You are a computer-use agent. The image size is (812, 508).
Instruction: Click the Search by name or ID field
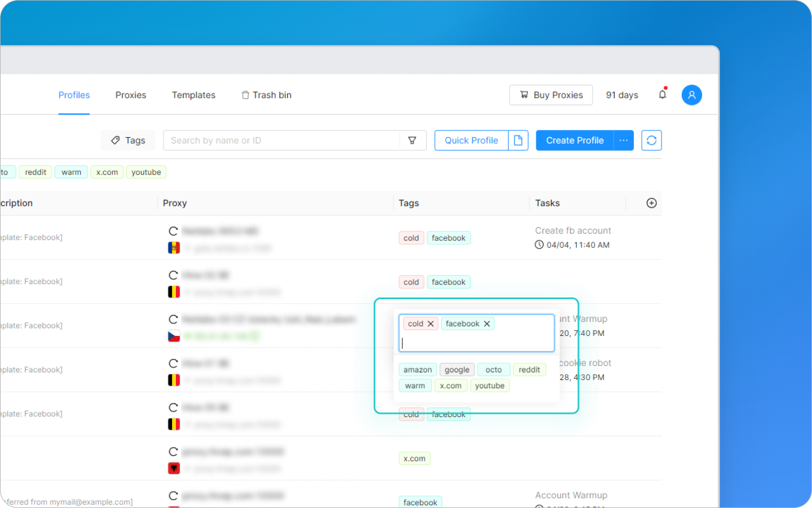pyautogui.click(x=282, y=141)
